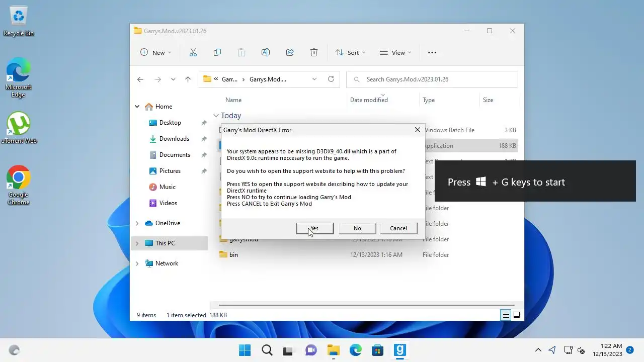Open the View dropdown

pyautogui.click(x=395, y=52)
